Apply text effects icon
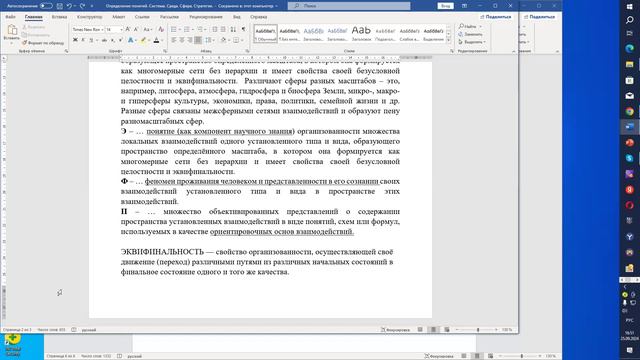640x360 pixels. [x=131, y=40]
